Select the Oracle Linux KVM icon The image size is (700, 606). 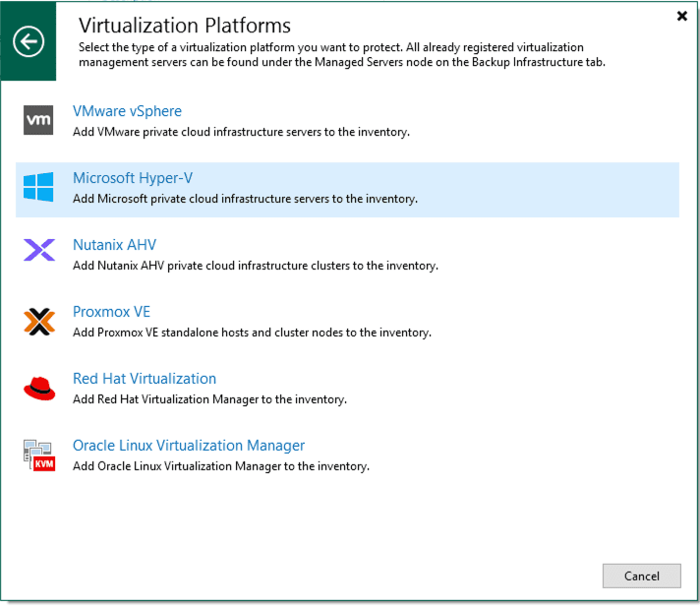click(x=38, y=454)
